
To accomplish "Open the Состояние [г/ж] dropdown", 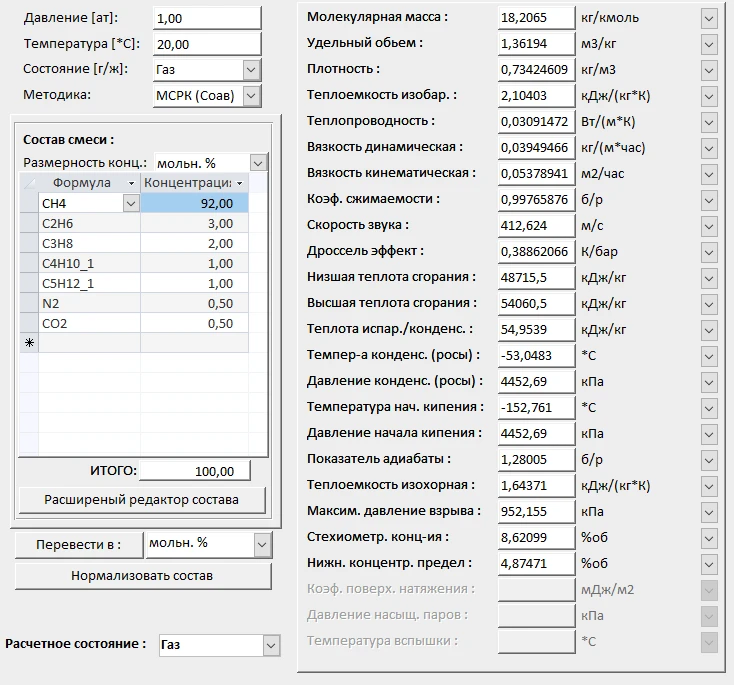I will click(251, 70).
